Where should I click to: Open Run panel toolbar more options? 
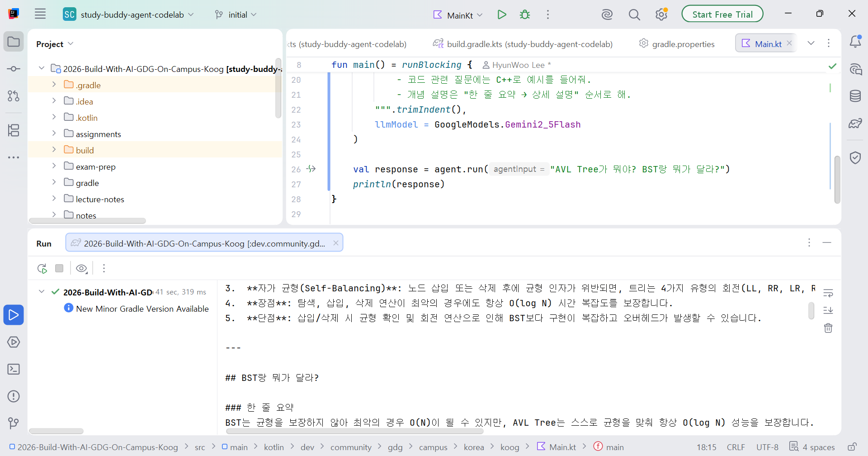pos(104,268)
